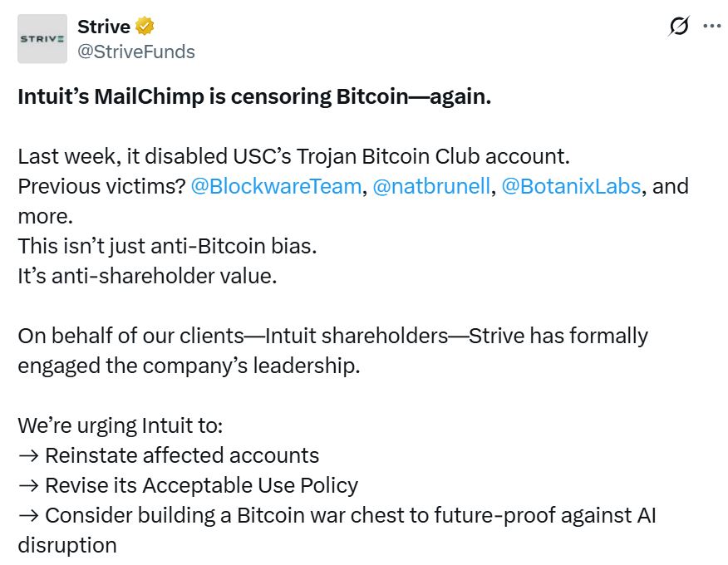Click the Grok slashed-circle icon

[678, 27]
